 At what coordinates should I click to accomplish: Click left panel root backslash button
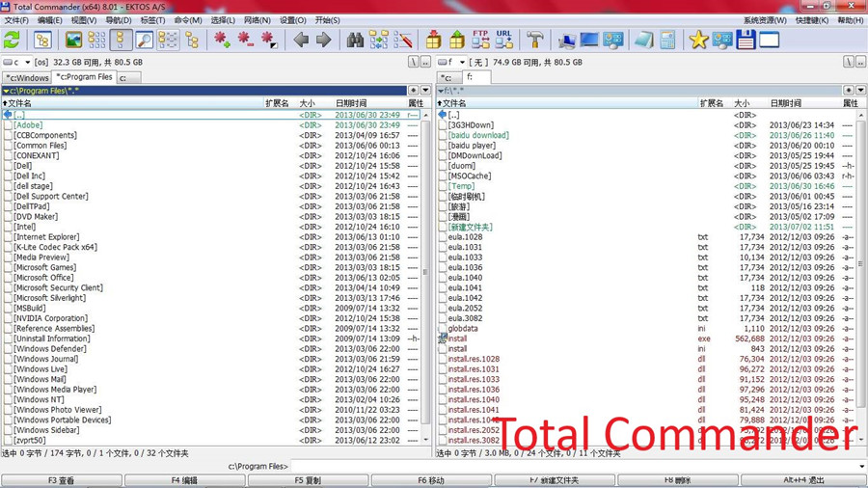(x=414, y=62)
